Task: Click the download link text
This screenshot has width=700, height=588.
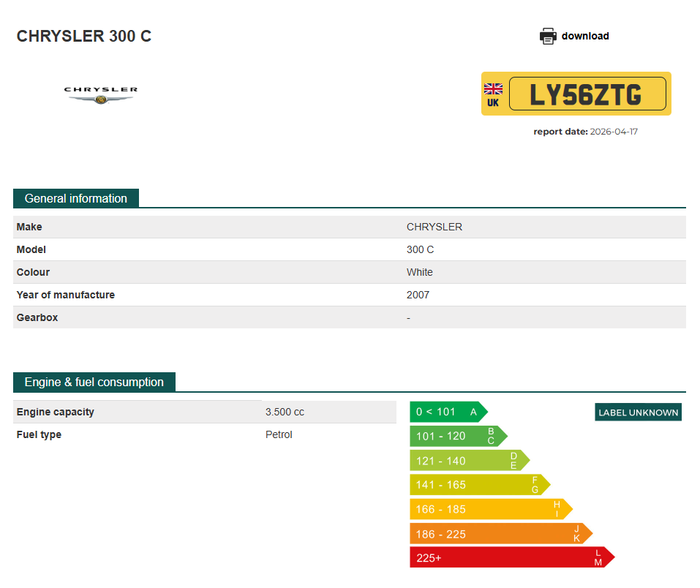Action: pos(585,36)
